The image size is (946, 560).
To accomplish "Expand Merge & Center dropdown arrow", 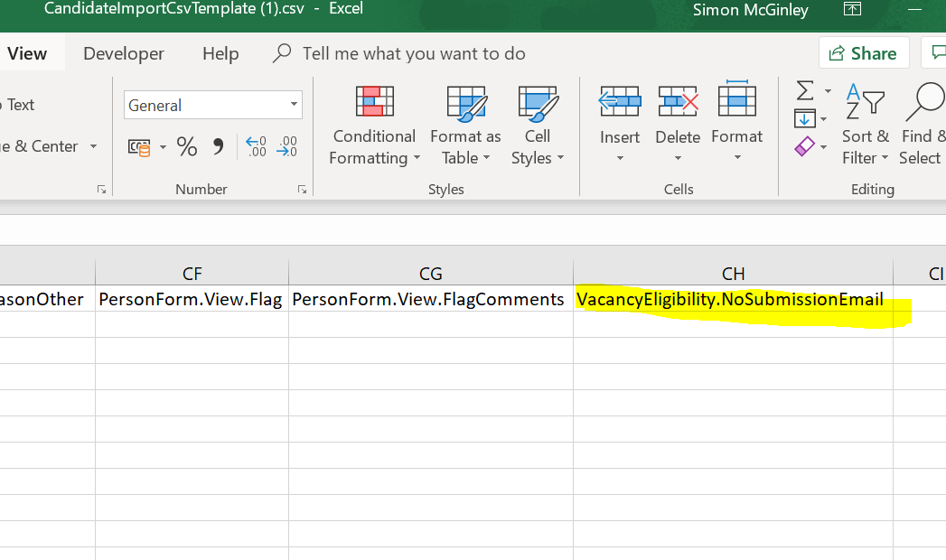I will (93, 146).
